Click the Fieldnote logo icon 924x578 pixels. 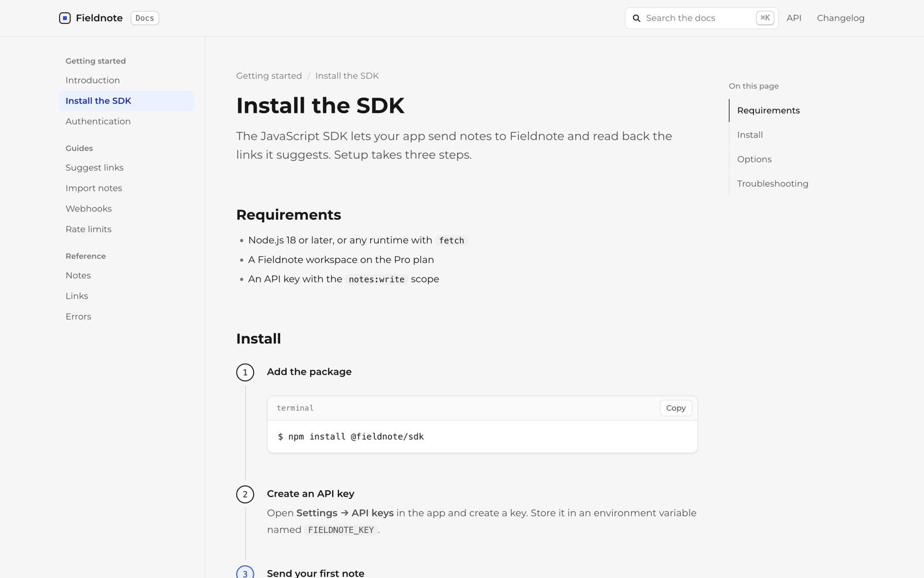(65, 18)
